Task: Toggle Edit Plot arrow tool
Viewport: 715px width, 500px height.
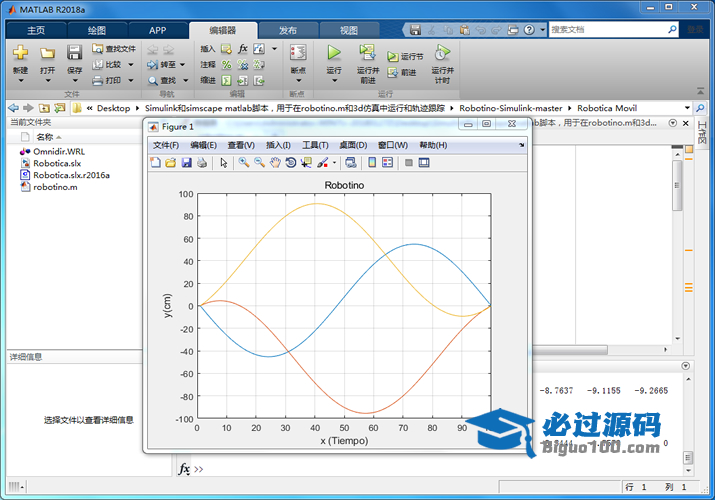Action: coord(223,163)
